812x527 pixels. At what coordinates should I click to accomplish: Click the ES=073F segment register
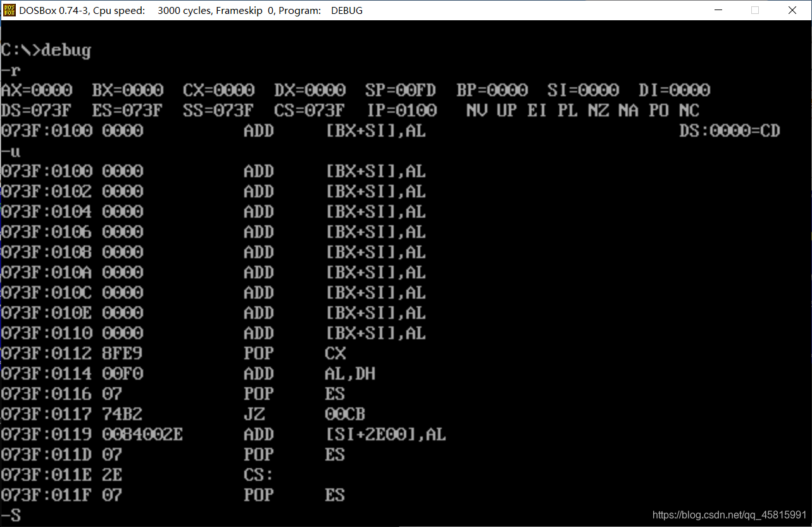coord(127,110)
